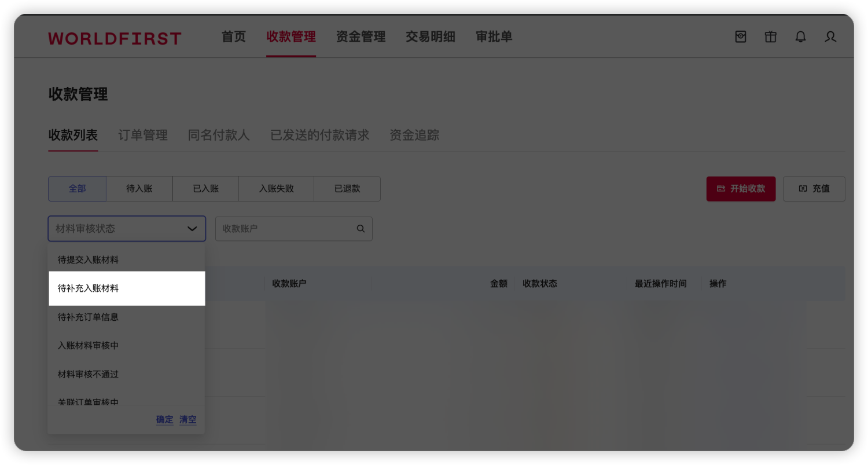The height and width of the screenshot is (465, 868).
Task: Open the 已发送的付款请求 tab
Action: tap(319, 136)
